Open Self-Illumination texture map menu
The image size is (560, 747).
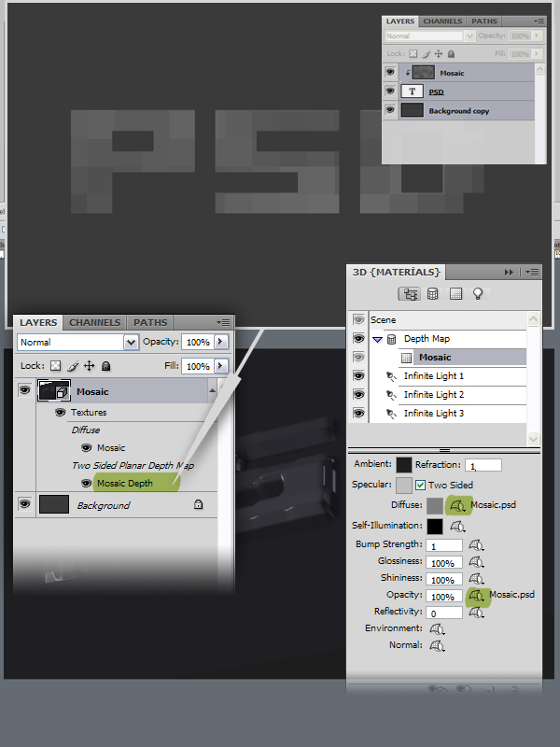[x=457, y=527]
